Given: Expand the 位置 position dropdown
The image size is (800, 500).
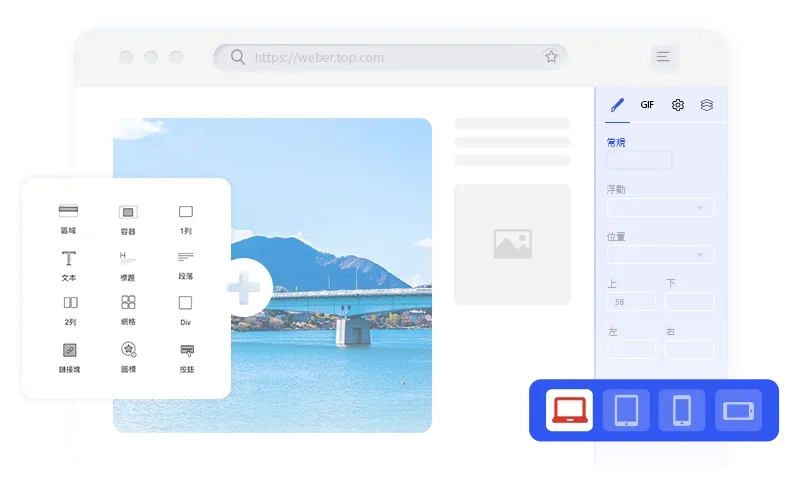Looking at the screenshot, I should [x=660, y=255].
